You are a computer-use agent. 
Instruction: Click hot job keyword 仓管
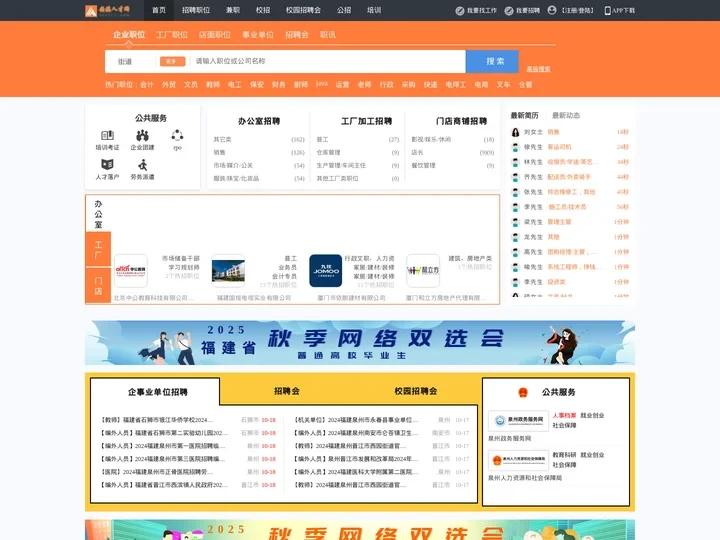pyautogui.click(x=525, y=84)
